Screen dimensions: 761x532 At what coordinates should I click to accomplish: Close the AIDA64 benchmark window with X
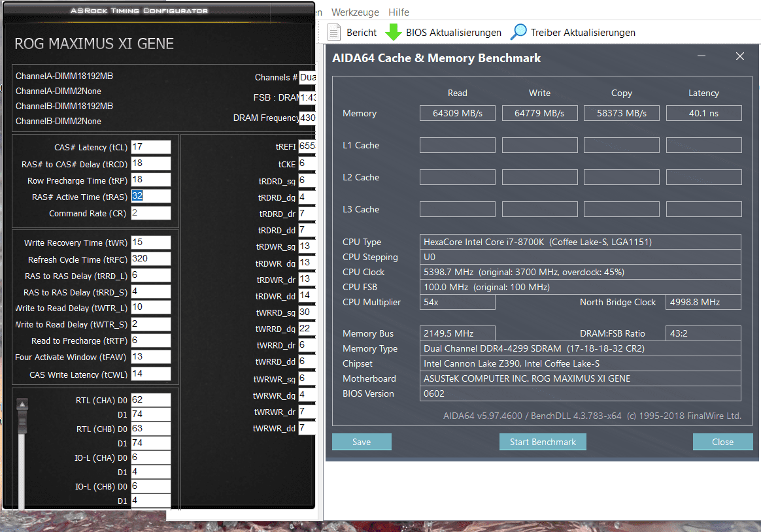coord(739,57)
